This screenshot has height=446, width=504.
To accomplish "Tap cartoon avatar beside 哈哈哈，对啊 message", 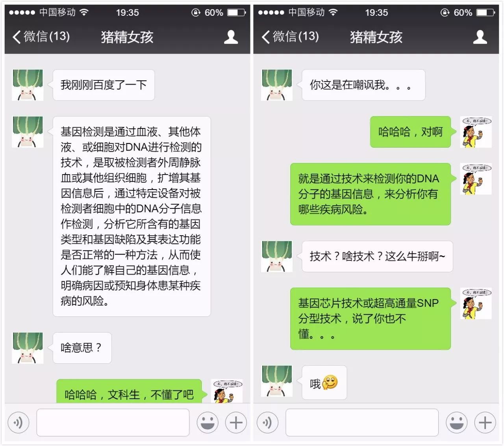I will [476, 132].
